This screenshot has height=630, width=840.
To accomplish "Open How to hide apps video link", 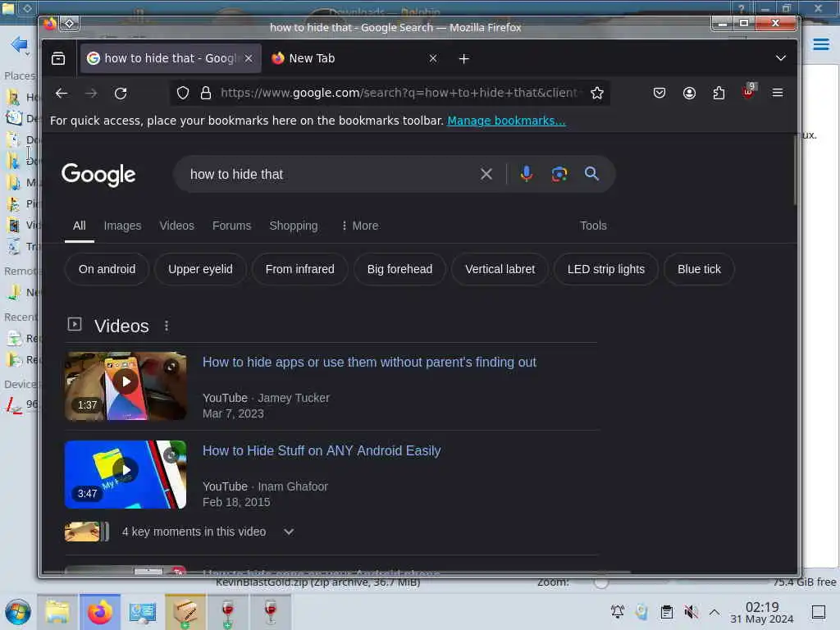I will coord(369,362).
